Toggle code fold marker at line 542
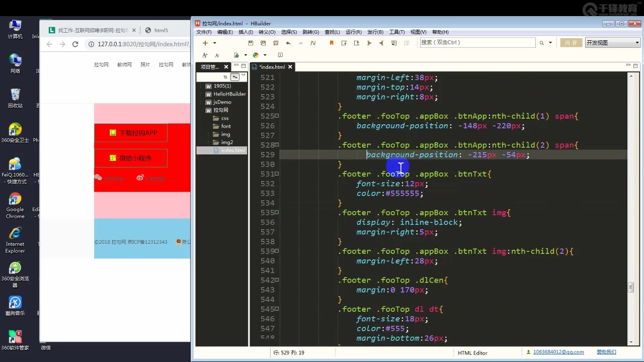The height and width of the screenshot is (362, 644). [x=277, y=280]
